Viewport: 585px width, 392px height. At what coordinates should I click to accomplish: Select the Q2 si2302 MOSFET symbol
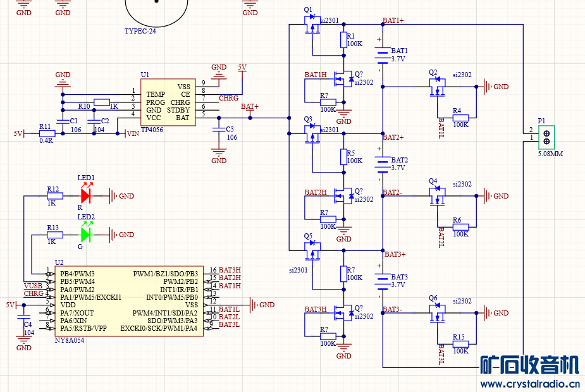[x=437, y=87]
